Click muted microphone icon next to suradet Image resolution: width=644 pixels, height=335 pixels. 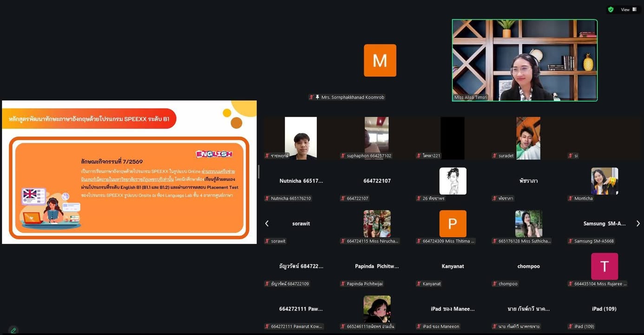[x=495, y=156]
